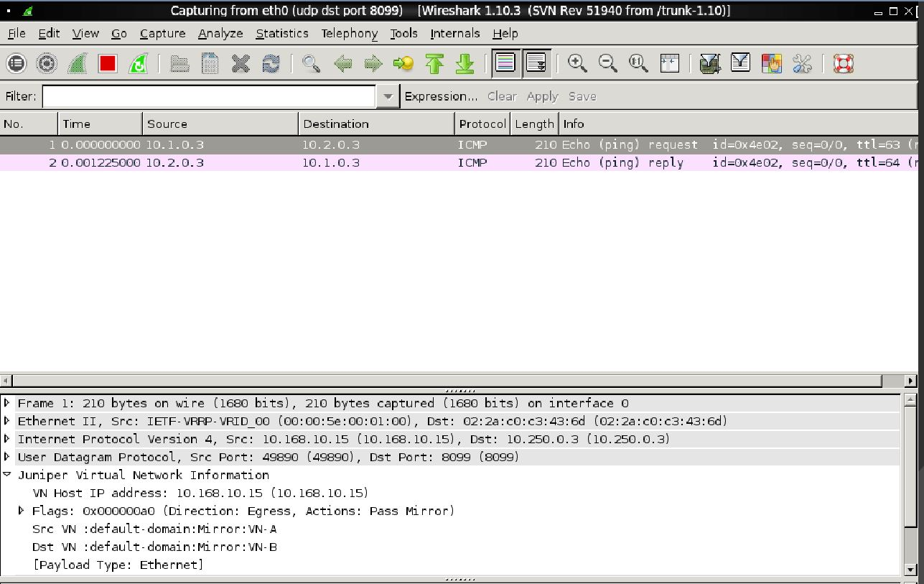Collapse Juniper Virtual Network Information node
The height and width of the screenshot is (584, 924).
pyautogui.click(x=7, y=475)
